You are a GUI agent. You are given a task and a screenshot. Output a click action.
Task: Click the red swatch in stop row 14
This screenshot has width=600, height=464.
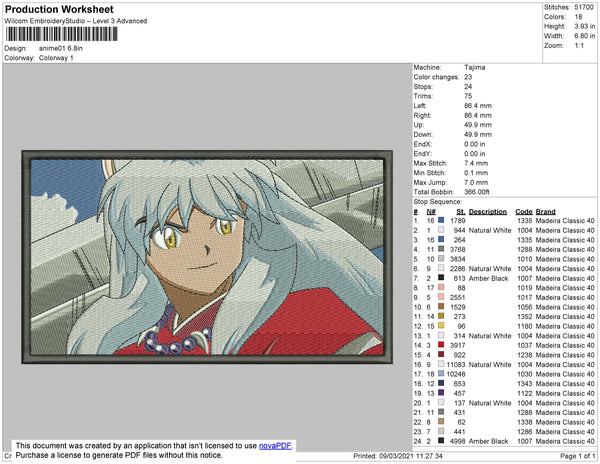point(441,345)
